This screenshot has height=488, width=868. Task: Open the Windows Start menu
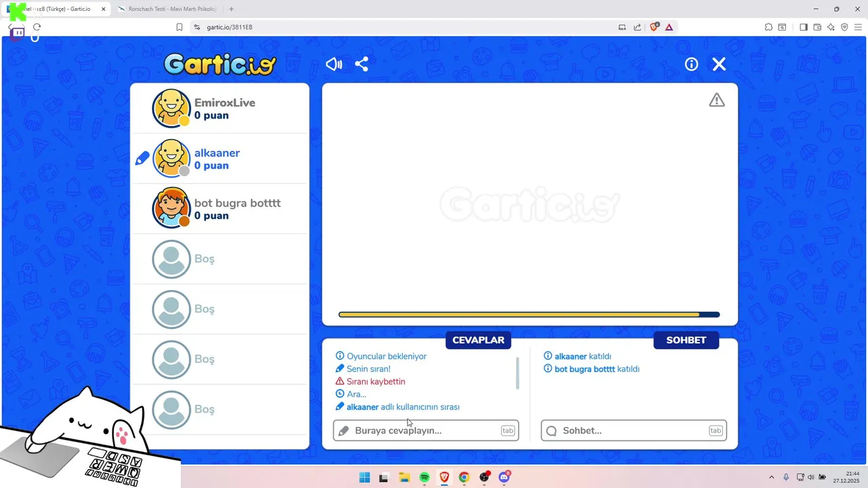(x=364, y=477)
